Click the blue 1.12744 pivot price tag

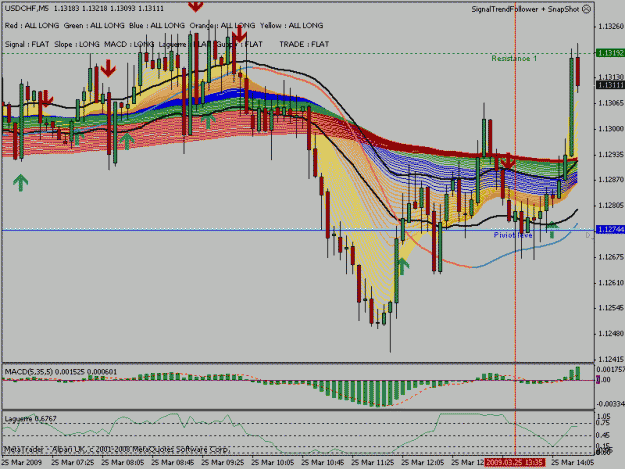(610, 230)
